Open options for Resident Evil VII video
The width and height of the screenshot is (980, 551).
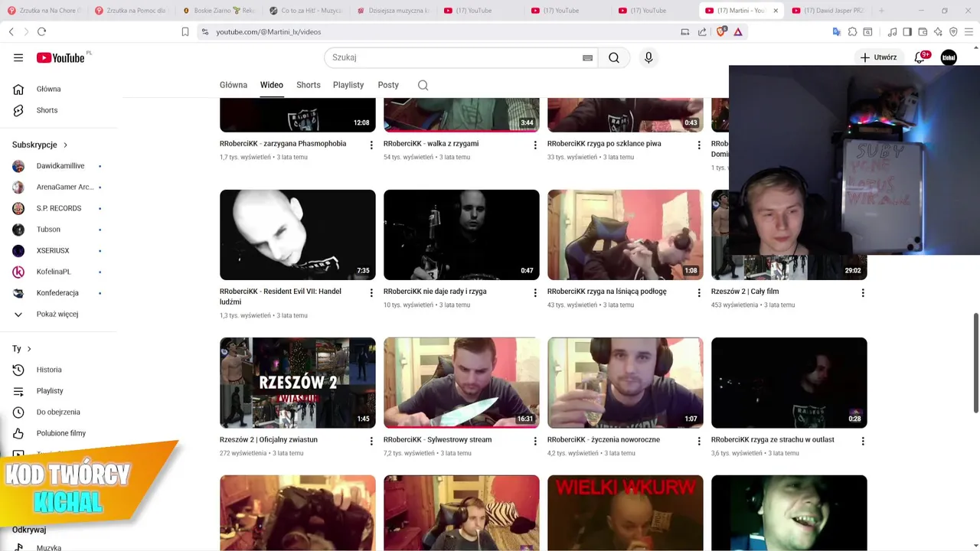371,292
